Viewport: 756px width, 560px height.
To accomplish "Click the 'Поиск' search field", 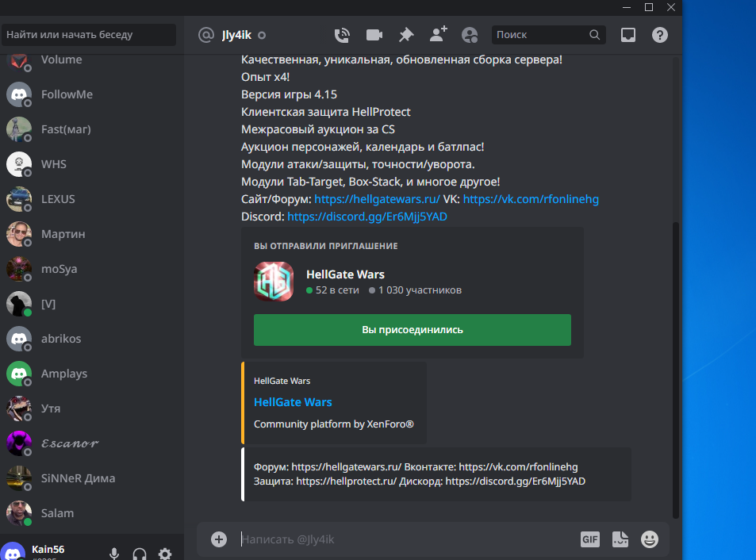I will tap(548, 35).
